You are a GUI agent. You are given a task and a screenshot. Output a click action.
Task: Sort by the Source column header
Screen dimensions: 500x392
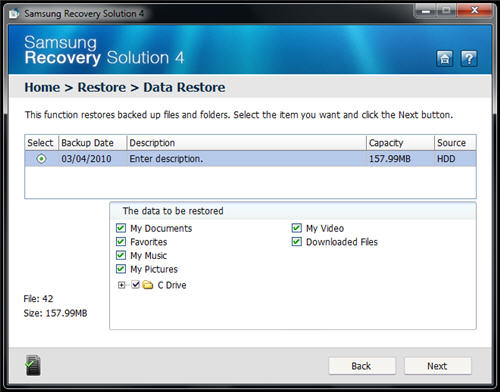[x=455, y=143]
